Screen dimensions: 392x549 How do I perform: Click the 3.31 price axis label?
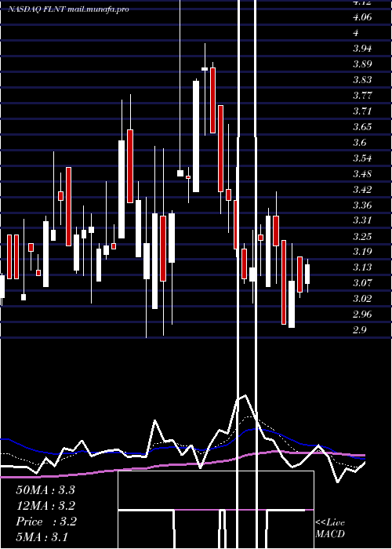point(362,220)
